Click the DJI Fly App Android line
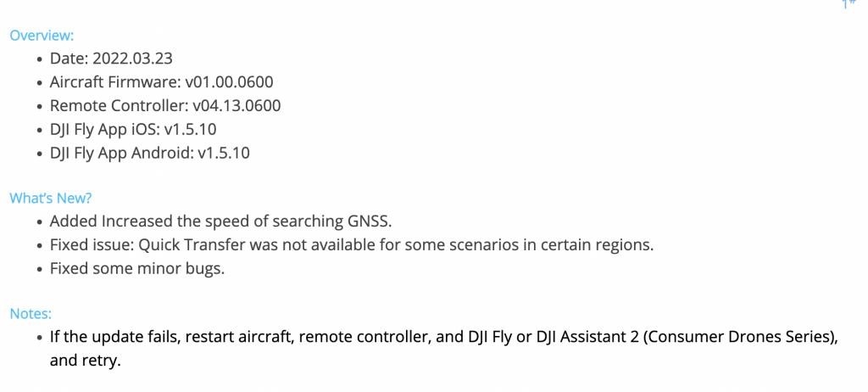868x392 pixels. (149, 153)
